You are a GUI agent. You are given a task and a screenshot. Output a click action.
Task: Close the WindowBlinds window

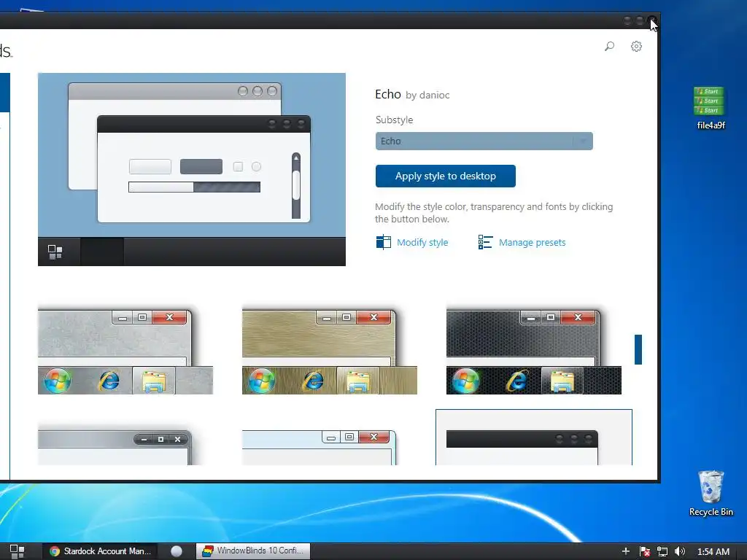(652, 20)
